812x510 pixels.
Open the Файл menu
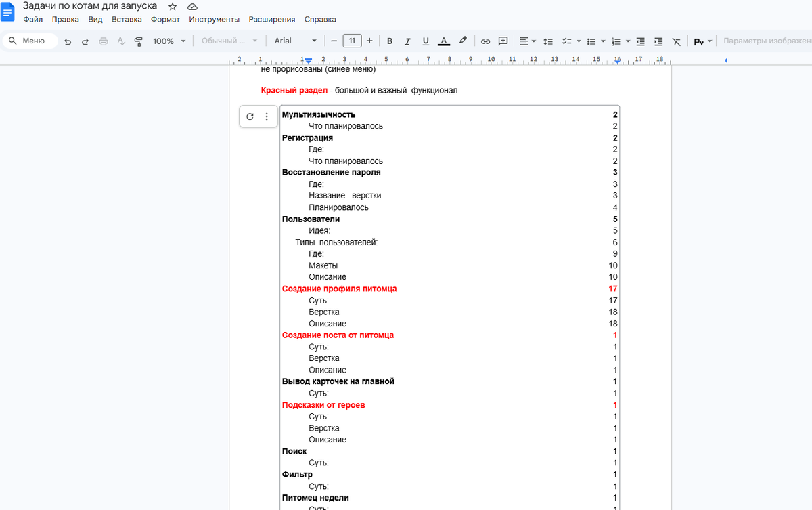click(32, 20)
